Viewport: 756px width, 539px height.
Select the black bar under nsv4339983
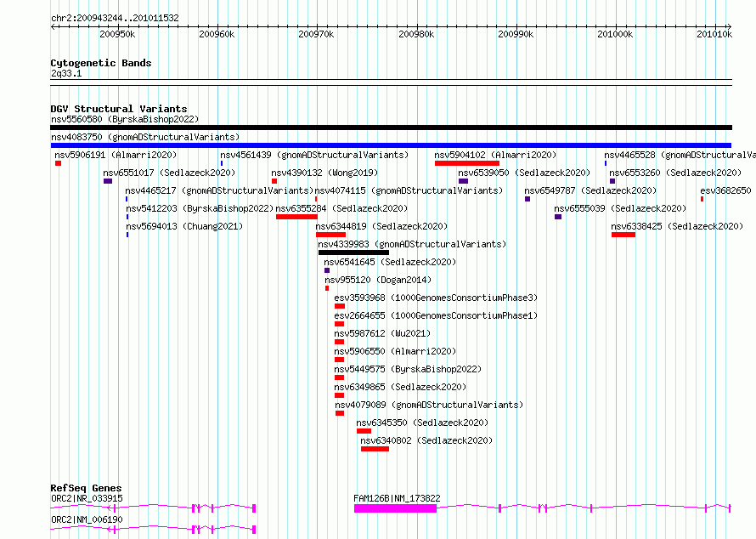pyautogui.click(x=354, y=252)
